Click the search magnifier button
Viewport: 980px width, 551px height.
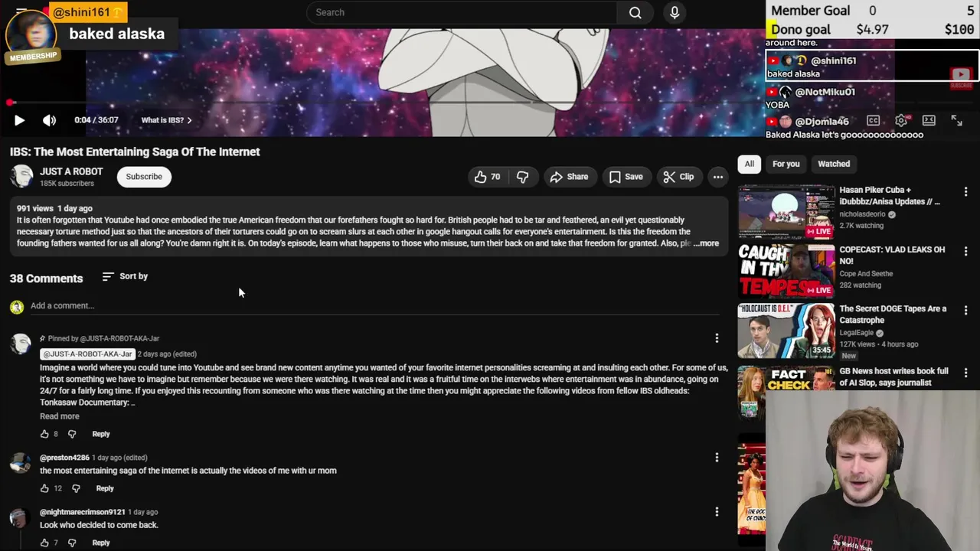(635, 12)
